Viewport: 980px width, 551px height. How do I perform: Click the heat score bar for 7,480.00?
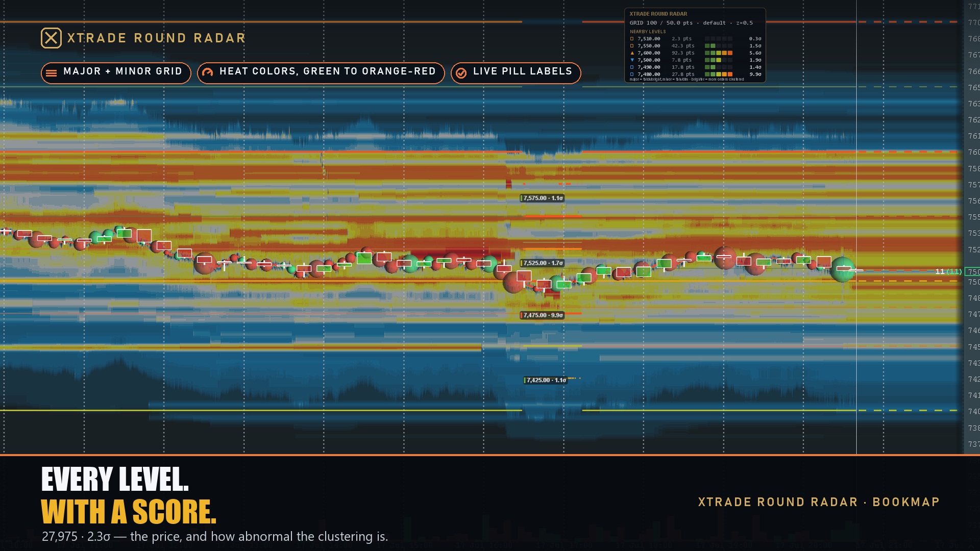(x=719, y=74)
